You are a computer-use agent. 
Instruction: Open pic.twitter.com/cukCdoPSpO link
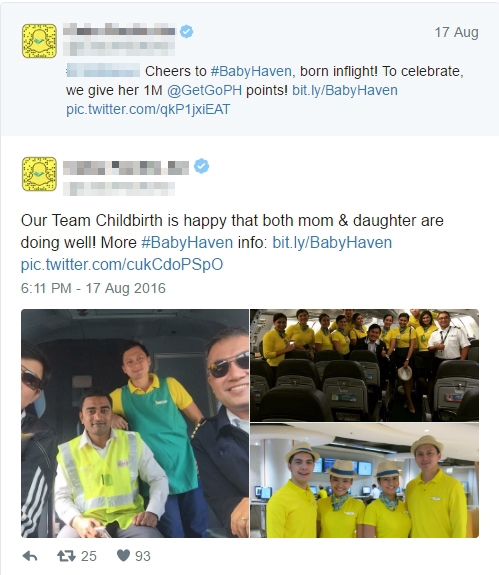pyautogui.click(x=122, y=264)
